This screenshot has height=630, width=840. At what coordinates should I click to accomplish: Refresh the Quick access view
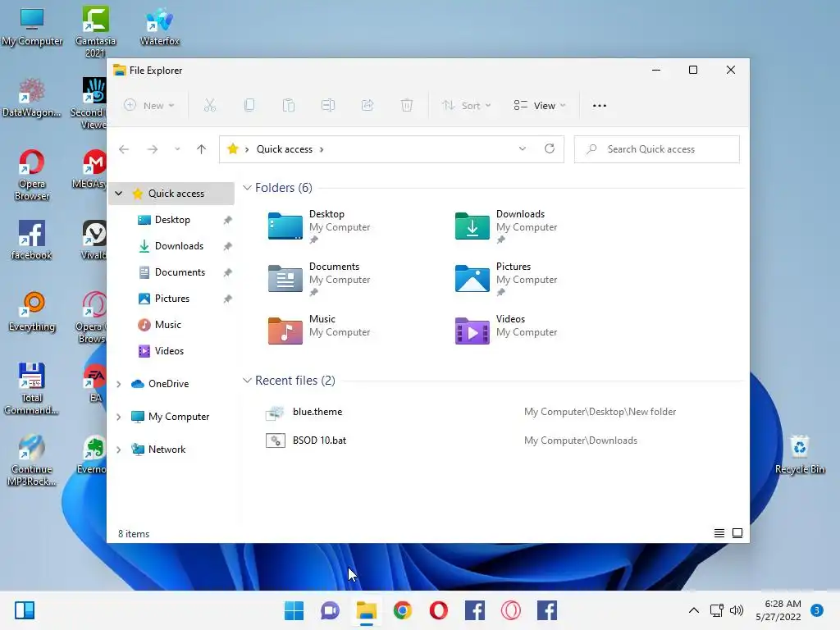(550, 149)
